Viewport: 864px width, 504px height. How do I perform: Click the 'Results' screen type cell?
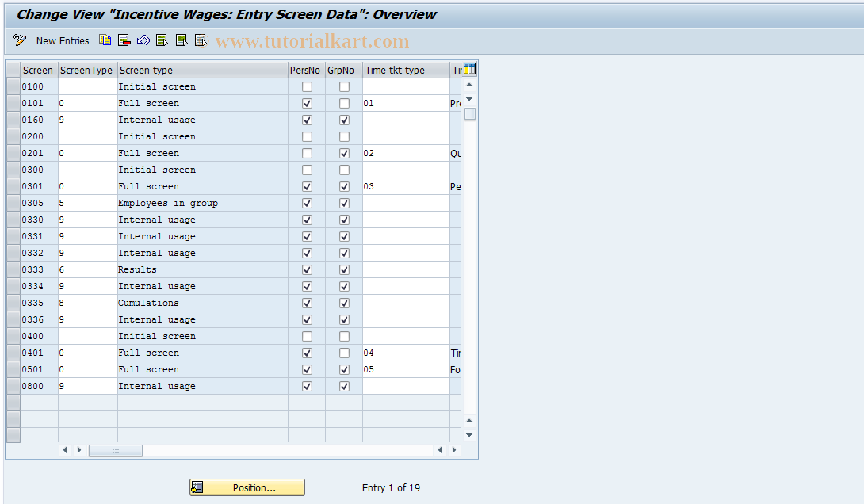coord(203,270)
